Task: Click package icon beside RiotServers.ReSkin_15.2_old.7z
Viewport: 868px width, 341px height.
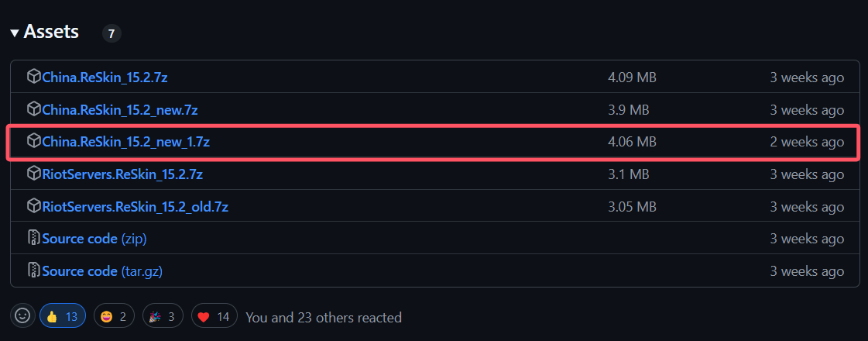Action: pyautogui.click(x=34, y=206)
